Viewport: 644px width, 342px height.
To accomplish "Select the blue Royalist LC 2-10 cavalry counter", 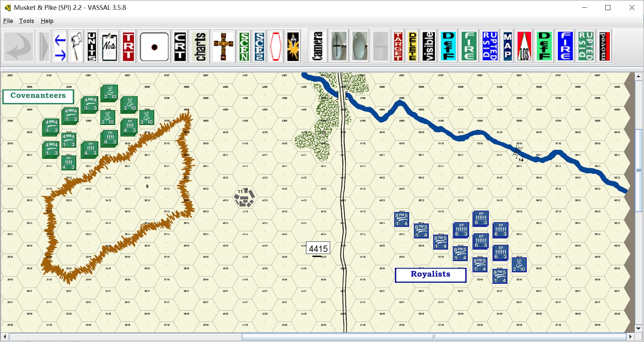I will 519,265.
